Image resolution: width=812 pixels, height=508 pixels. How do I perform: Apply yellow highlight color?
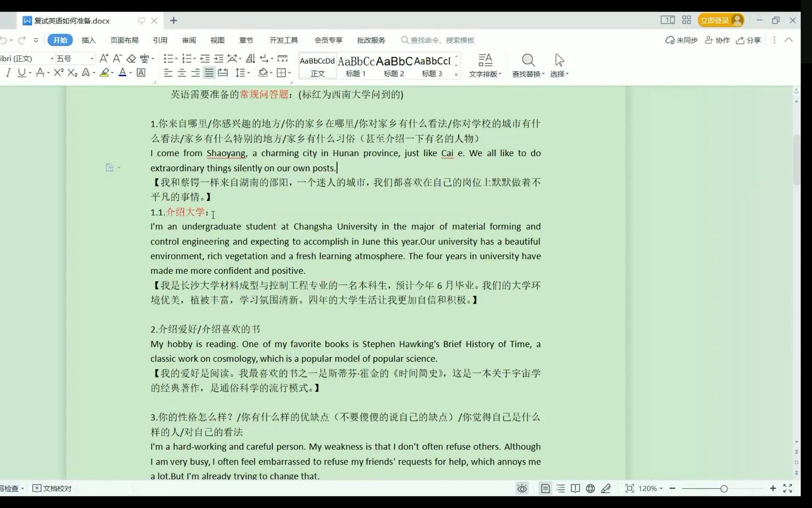click(104, 72)
